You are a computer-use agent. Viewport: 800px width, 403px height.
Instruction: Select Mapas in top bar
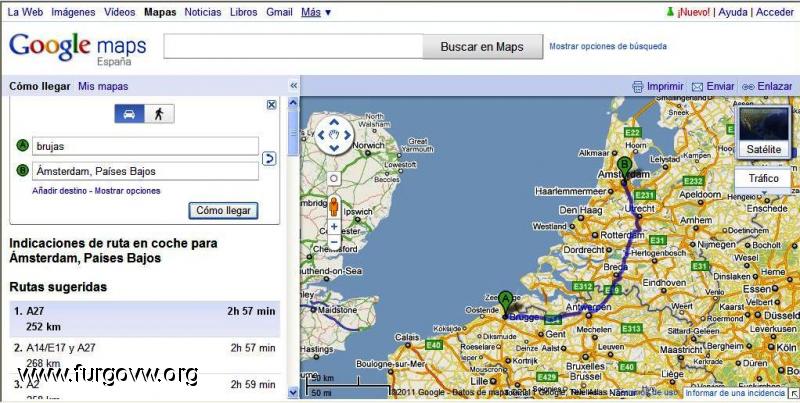pyautogui.click(x=160, y=12)
